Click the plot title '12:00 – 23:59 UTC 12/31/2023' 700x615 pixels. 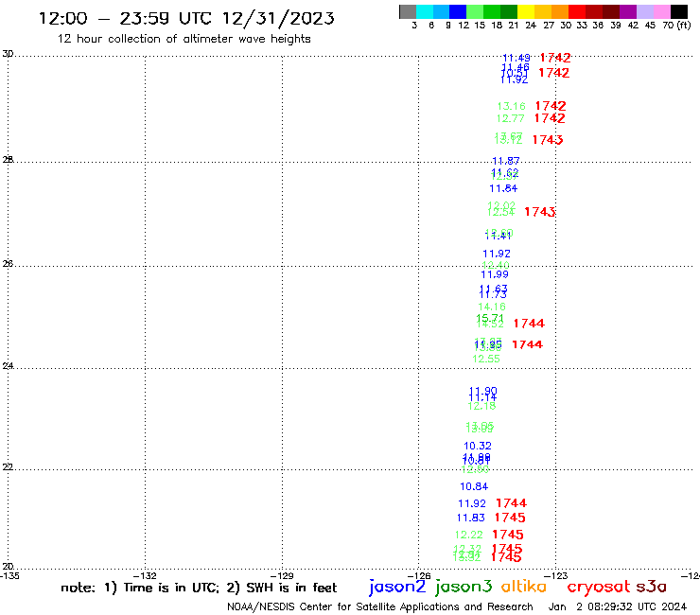pyautogui.click(x=186, y=19)
